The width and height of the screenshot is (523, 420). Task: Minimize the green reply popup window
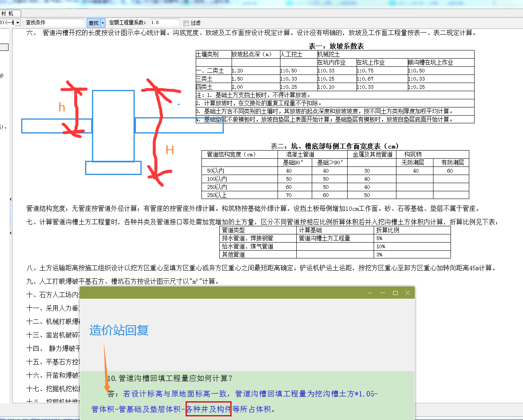tap(382, 293)
